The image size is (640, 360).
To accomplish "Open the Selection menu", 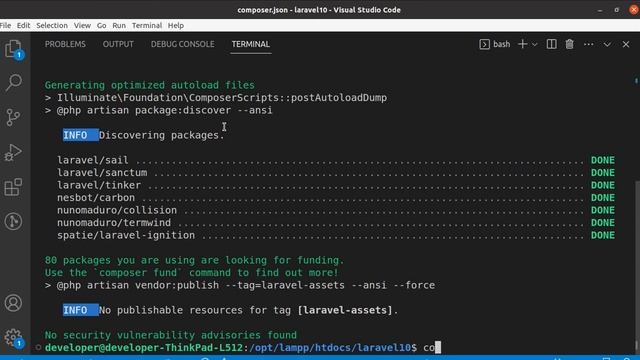I will coord(52,25).
